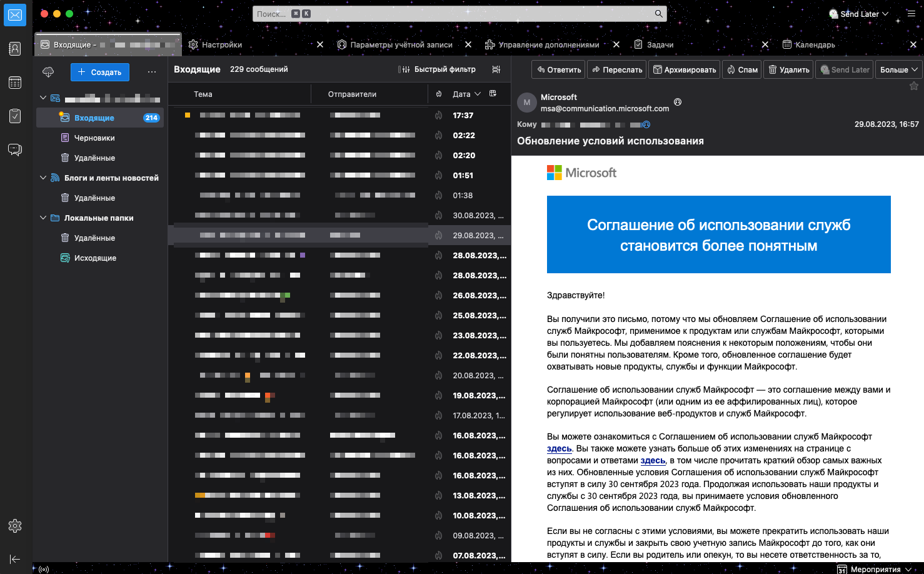The height and width of the screenshot is (574, 924).
Task: Select the Входящие folder in tree
Action: pyautogui.click(x=100, y=118)
